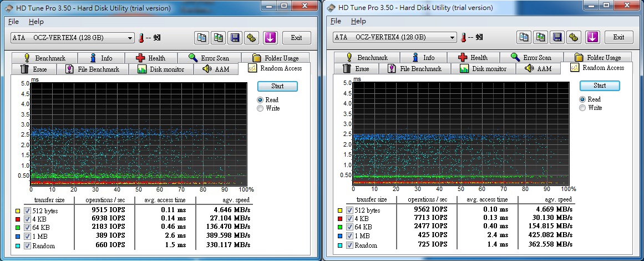This screenshot has height=261, width=644.
Task: Select Read radio button in left window
Action: pyautogui.click(x=260, y=100)
